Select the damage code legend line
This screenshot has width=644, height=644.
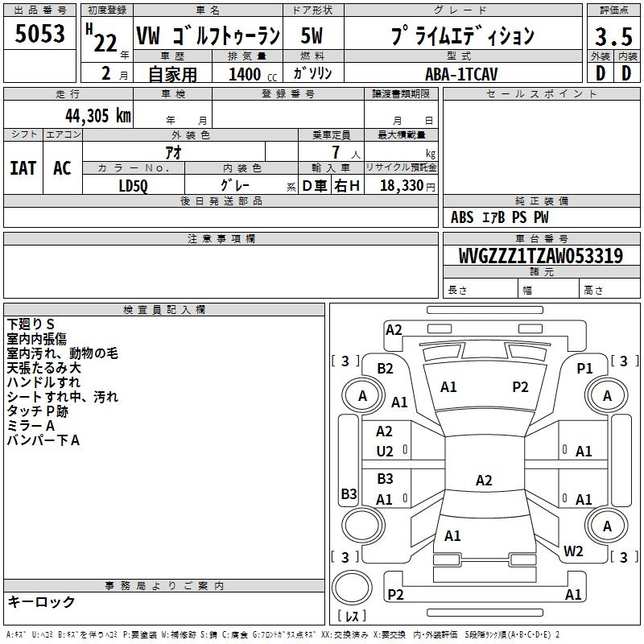pyautogui.click(x=283, y=634)
